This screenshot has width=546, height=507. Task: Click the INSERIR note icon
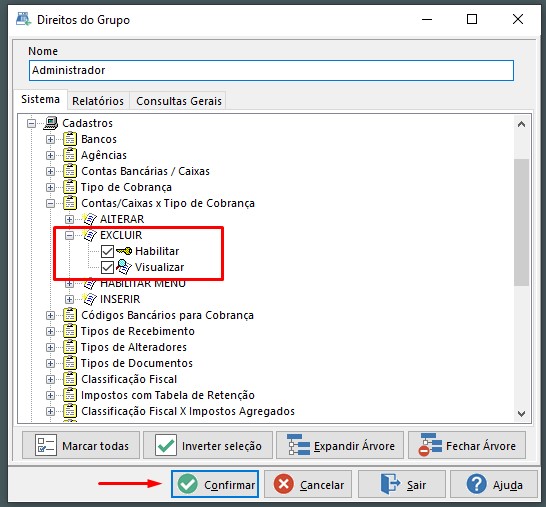coord(89,299)
